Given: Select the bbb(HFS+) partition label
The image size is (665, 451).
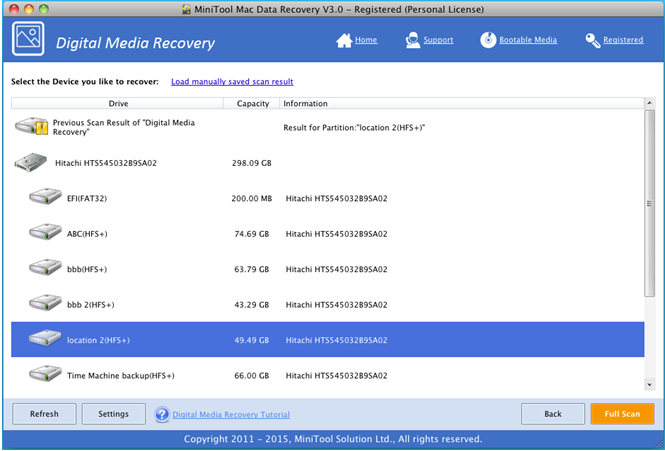Looking at the screenshot, I should tap(87, 269).
